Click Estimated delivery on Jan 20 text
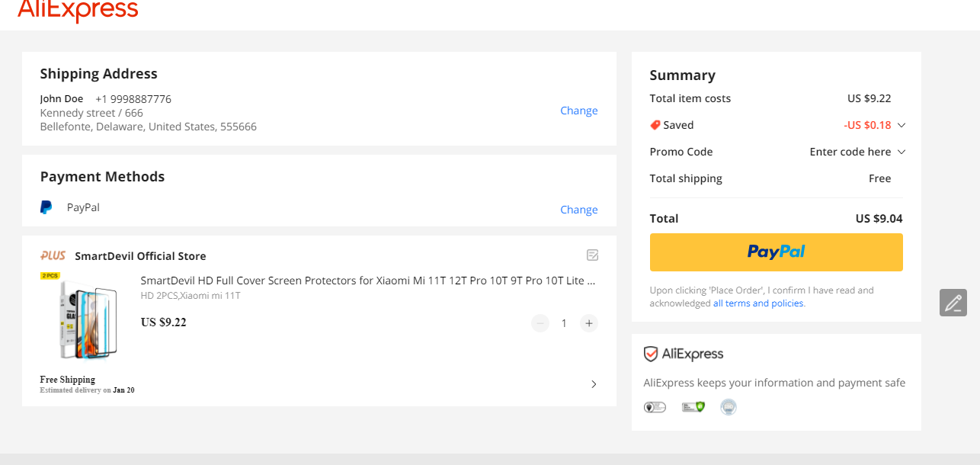The image size is (980, 465). pyautogui.click(x=87, y=390)
